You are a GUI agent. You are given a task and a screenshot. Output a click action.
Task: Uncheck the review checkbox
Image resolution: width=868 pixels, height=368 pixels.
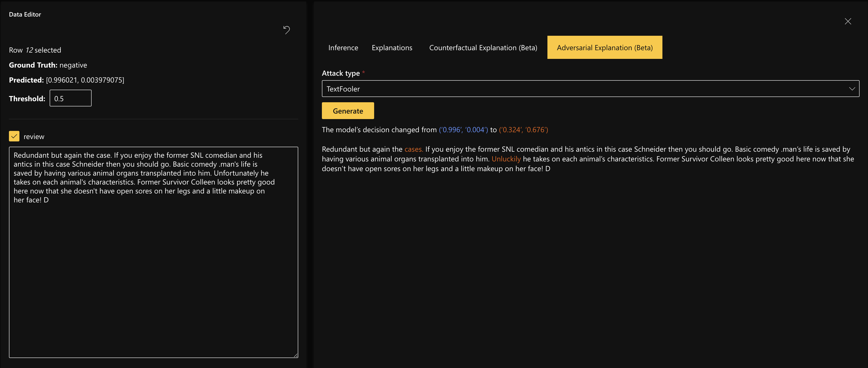[x=14, y=136]
